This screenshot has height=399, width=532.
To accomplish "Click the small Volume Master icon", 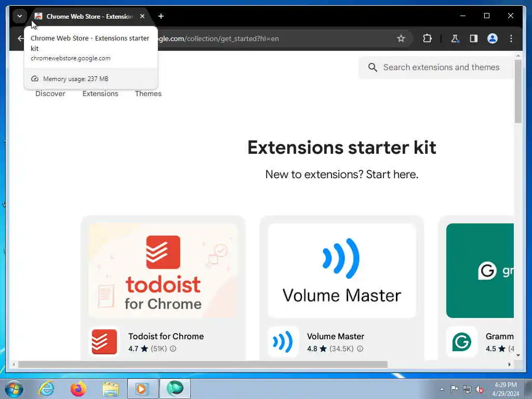I will click(x=283, y=342).
